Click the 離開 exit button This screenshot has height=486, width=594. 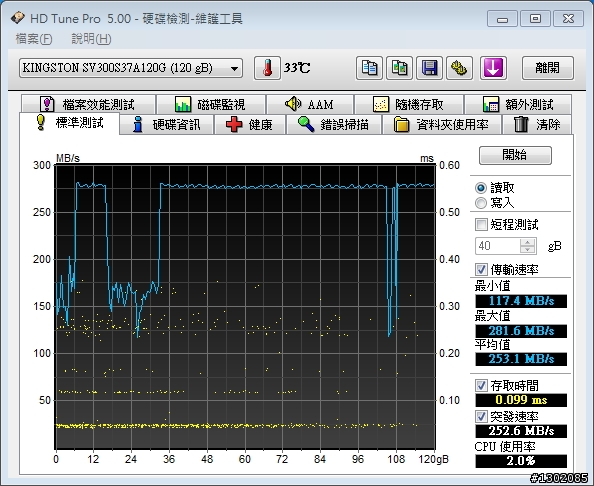pos(547,68)
